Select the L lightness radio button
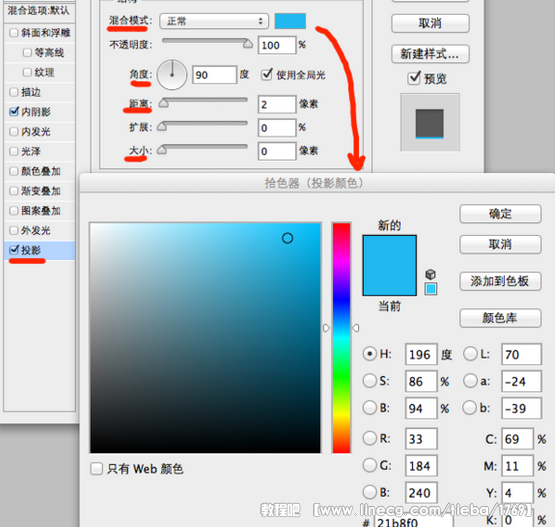The image size is (559, 527). point(470,354)
